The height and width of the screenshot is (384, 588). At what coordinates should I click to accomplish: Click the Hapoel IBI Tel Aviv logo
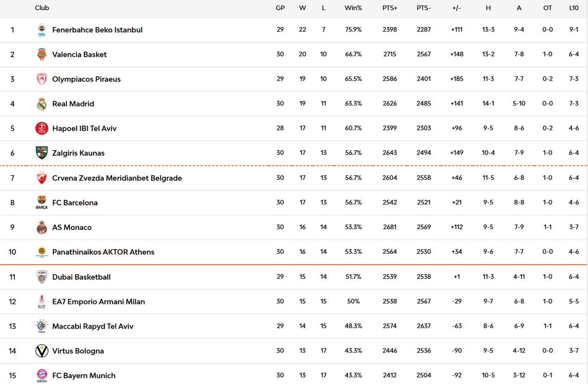41,129
